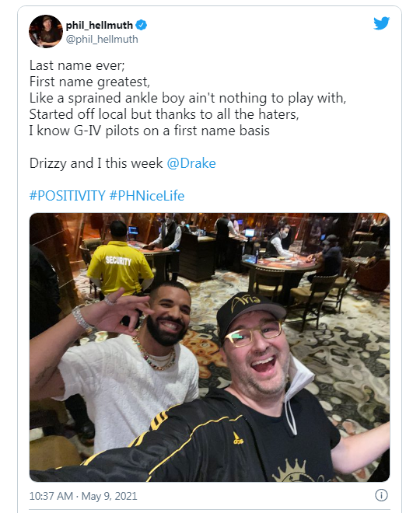This screenshot has height=513, width=420.
Task: Click the yellow SECURITY shirt in photo
Action: 119,267
